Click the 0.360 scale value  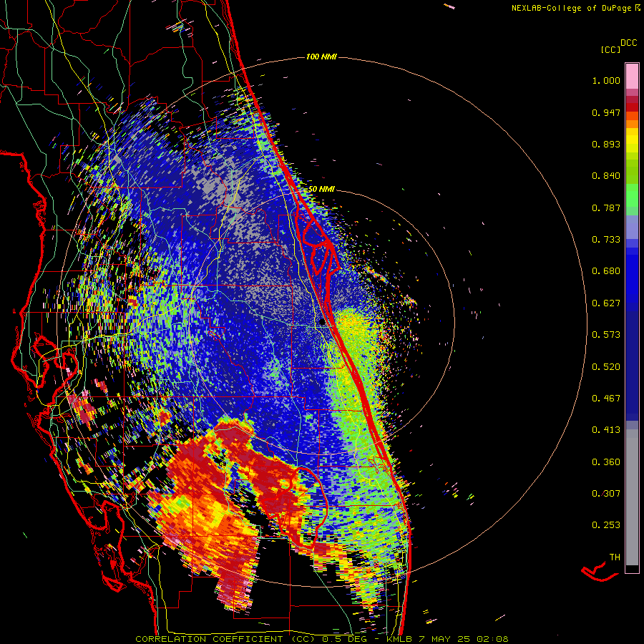(x=606, y=462)
